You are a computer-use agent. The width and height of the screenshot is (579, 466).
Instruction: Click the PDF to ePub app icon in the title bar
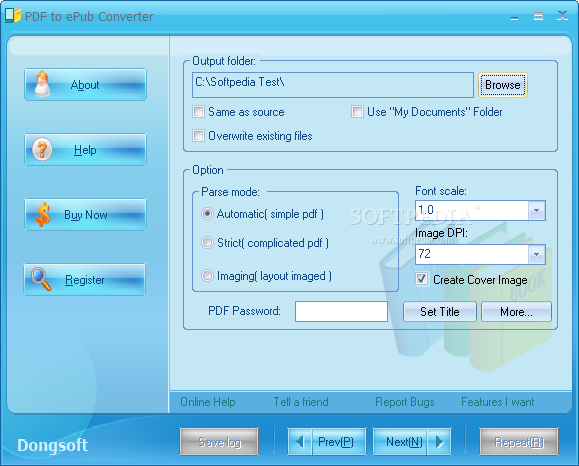13,16
